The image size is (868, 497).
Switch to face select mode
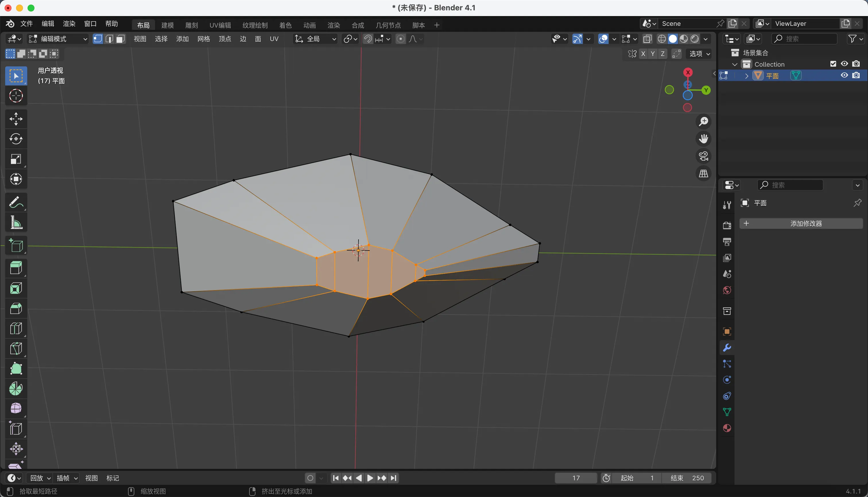pos(120,39)
